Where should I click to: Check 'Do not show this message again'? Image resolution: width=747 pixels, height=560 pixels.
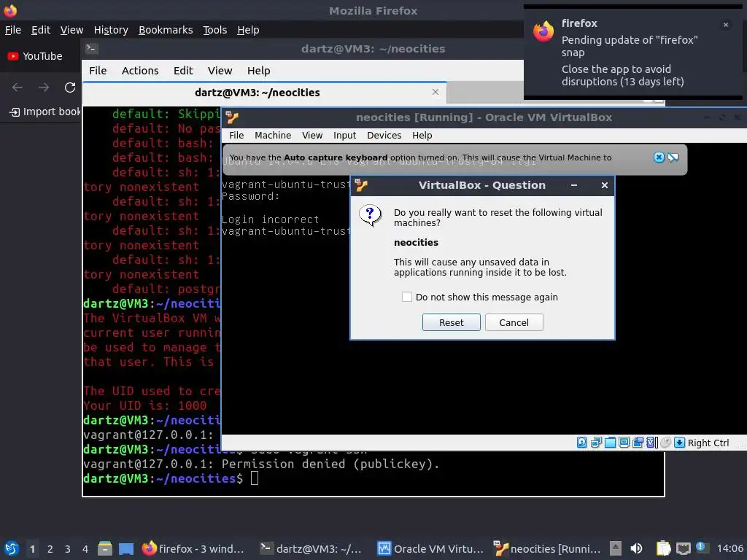407,297
